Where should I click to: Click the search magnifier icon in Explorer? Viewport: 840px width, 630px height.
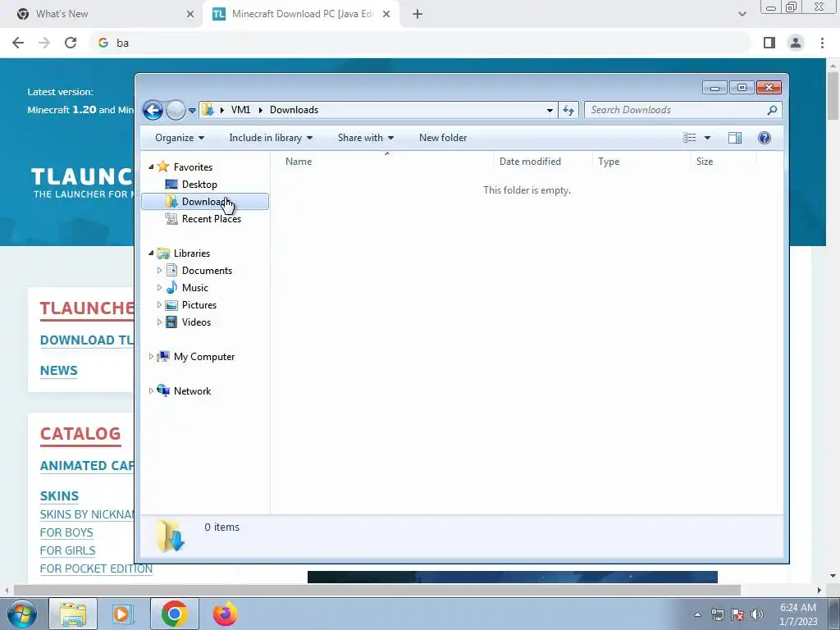coord(772,111)
